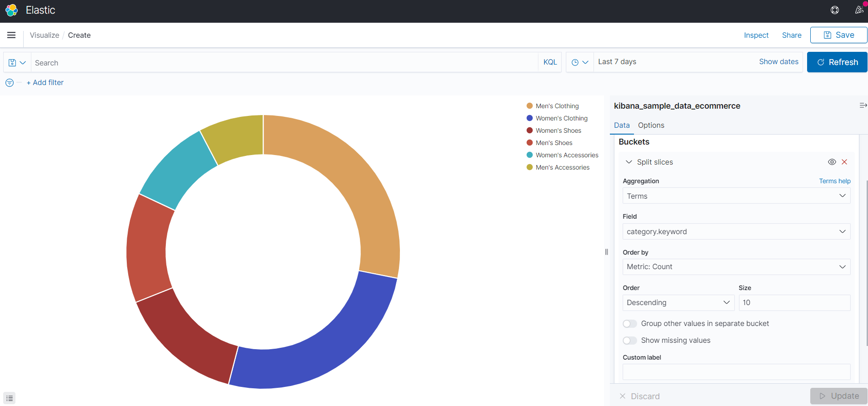The width and height of the screenshot is (868, 406).
Task: Open the saved query menu icon
Action: 17,63
